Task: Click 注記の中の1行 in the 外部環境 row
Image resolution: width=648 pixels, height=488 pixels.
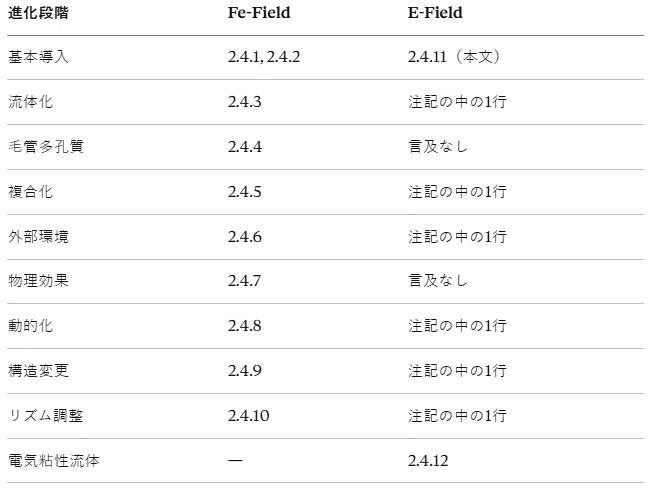Action: pyautogui.click(x=457, y=237)
